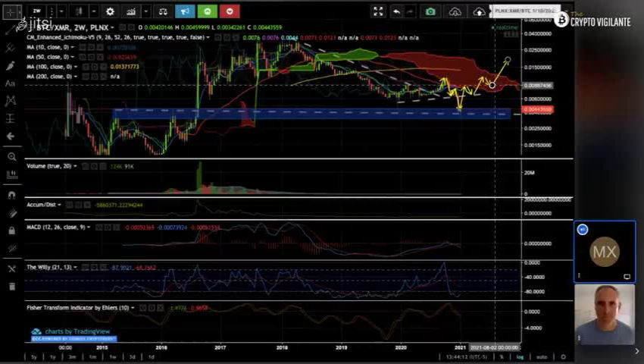
Task: Open the charts by TradingView link
Action: [70, 331]
